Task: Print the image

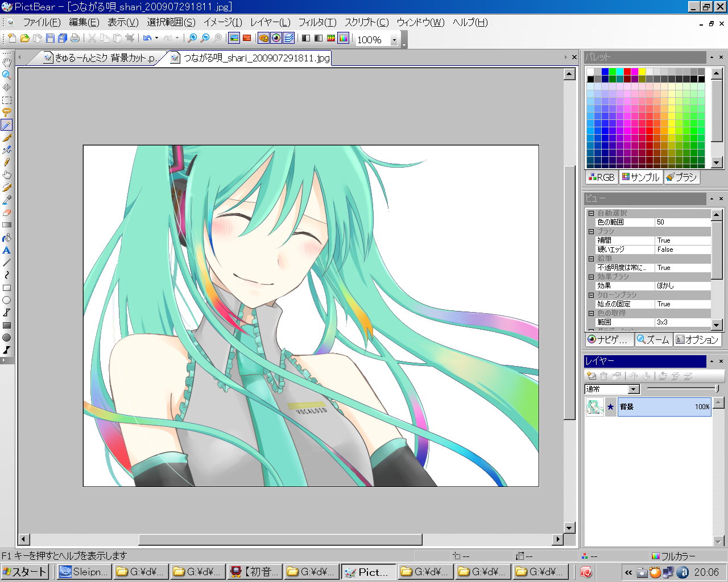Action: [75, 38]
